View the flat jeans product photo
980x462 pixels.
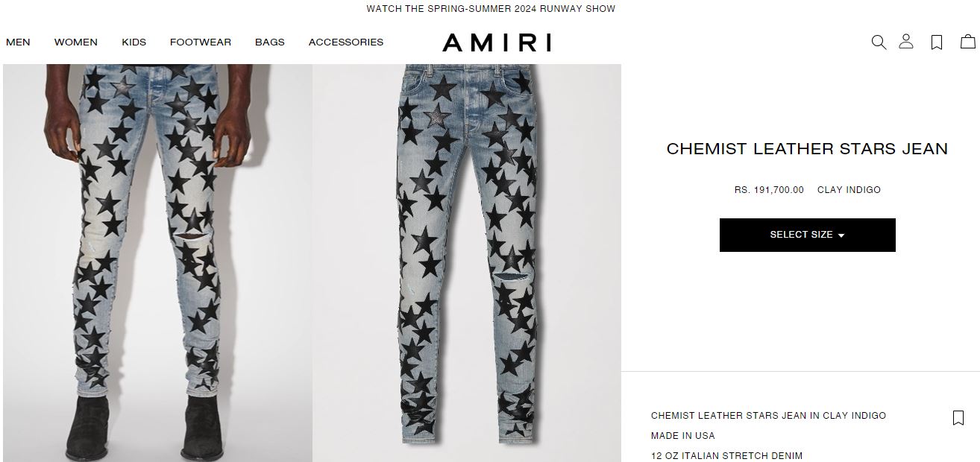467,263
